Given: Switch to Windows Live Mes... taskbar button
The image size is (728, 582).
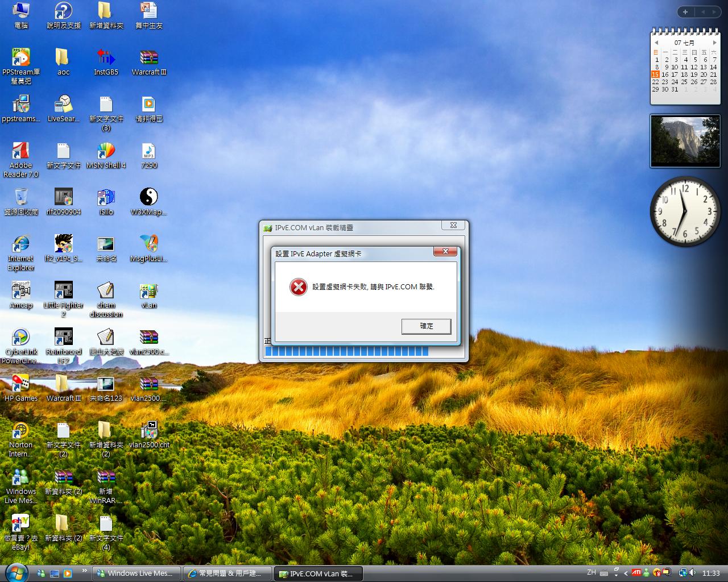Looking at the screenshot, I should click(136, 573).
